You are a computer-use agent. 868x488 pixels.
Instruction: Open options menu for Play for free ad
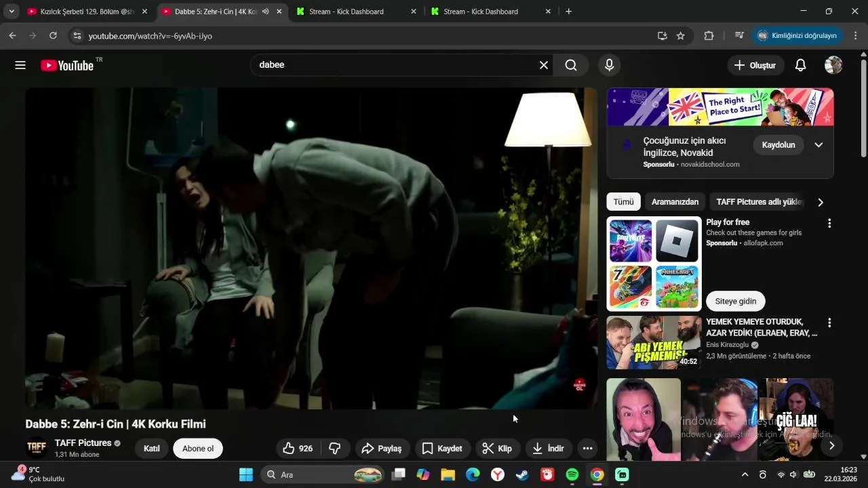[x=829, y=223]
